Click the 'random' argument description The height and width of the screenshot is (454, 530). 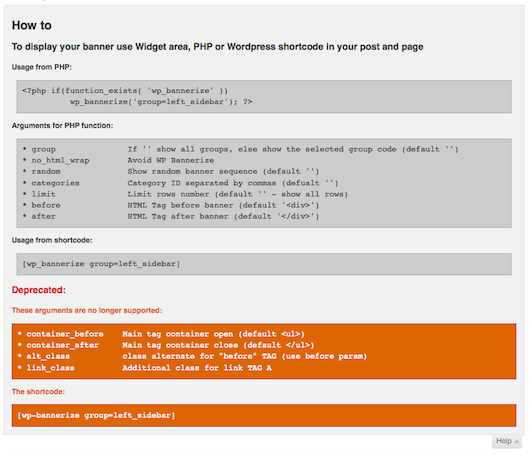click(223, 171)
